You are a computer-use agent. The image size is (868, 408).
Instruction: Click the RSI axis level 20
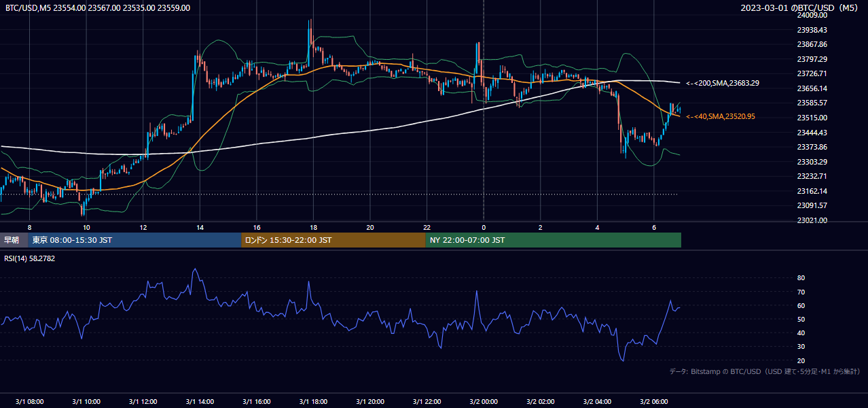(x=801, y=360)
